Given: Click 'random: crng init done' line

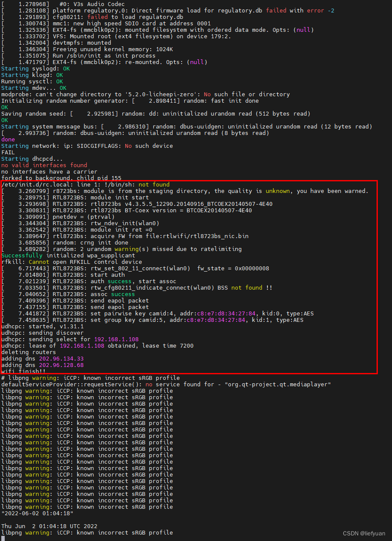Looking at the screenshot, I should (x=65, y=242).
